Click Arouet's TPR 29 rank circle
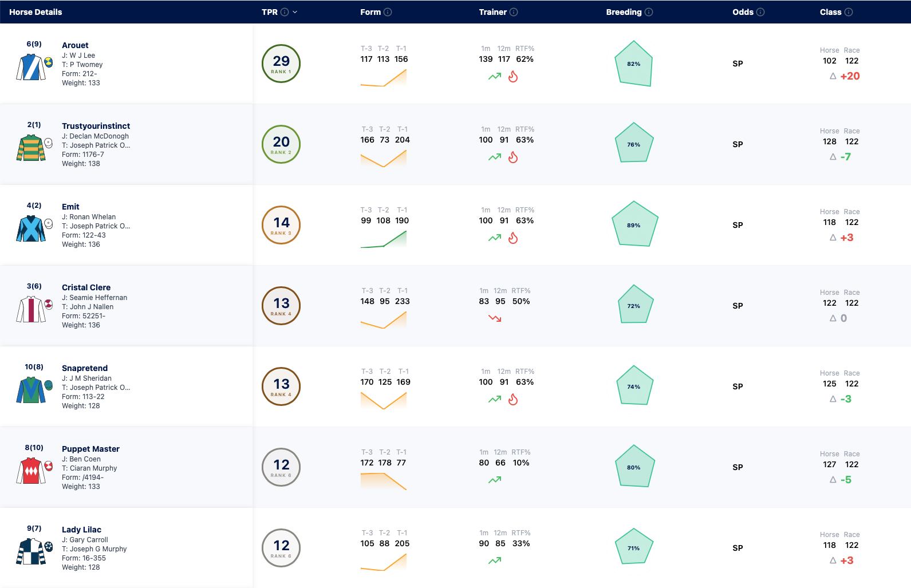The image size is (911, 588). [281, 64]
